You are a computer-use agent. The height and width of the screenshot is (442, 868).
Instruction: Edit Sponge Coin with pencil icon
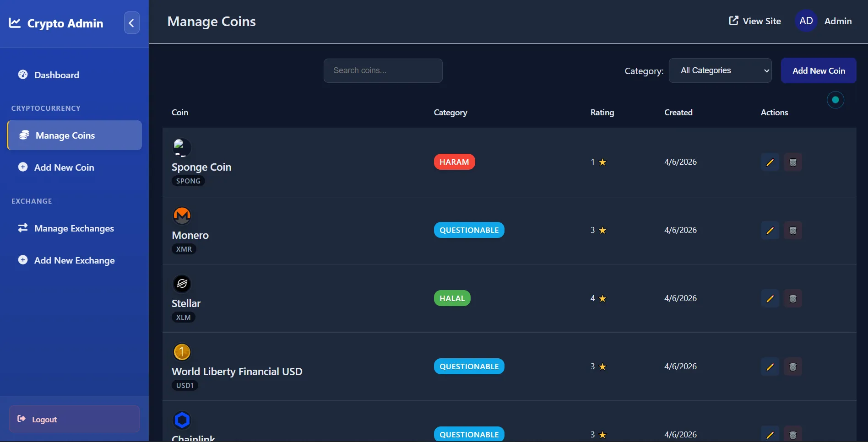coord(770,162)
